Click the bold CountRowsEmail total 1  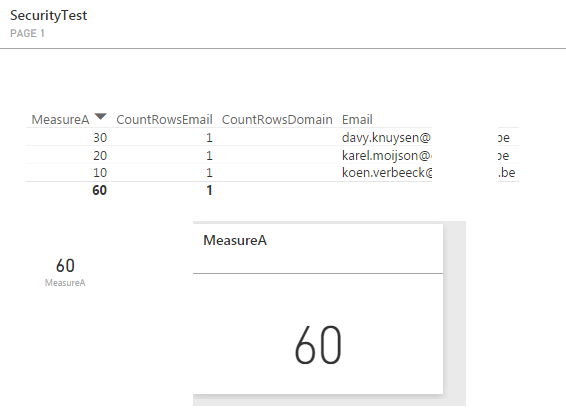pos(209,190)
